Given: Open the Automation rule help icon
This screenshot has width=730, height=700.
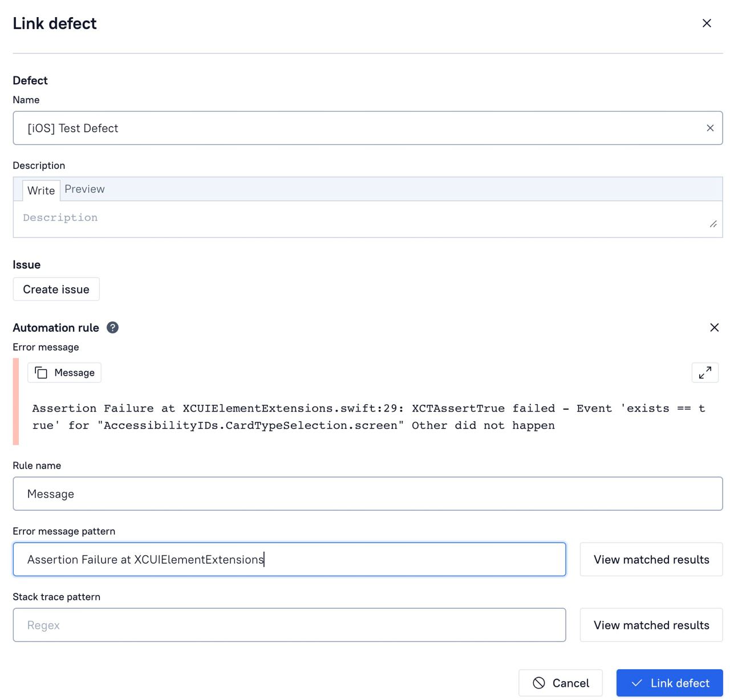Looking at the screenshot, I should click(113, 328).
